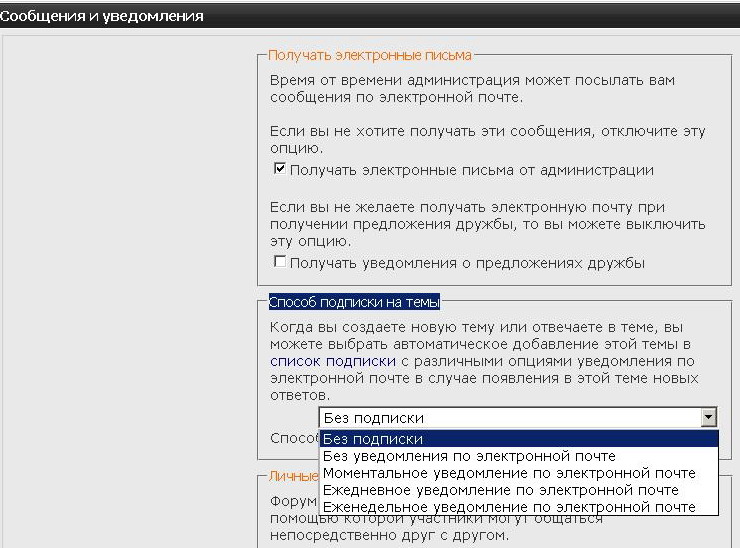Click the 'Получать электронные письма' section legend
Screen dimensions: 740x548
click(x=370, y=56)
